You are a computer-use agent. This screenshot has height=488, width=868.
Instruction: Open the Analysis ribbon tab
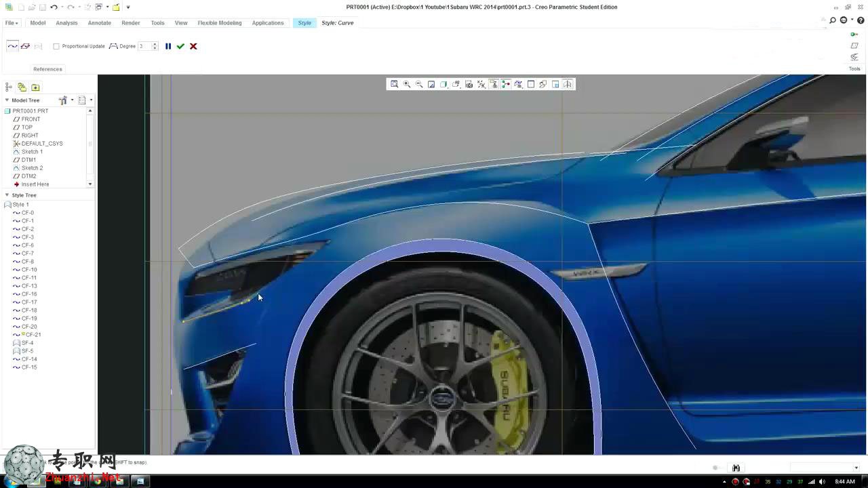click(x=66, y=23)
